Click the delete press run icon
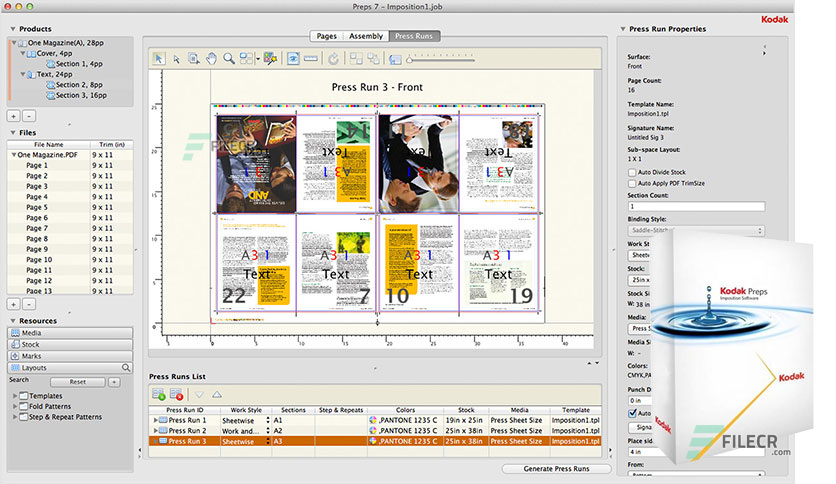The image size is (836, 484). (177, 395)
